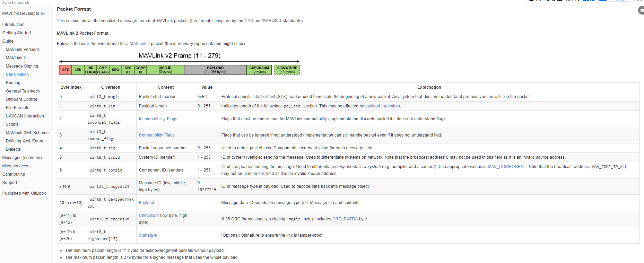644x263 pixels.
Task: Click the C version column header
Action: coord(111,87)
